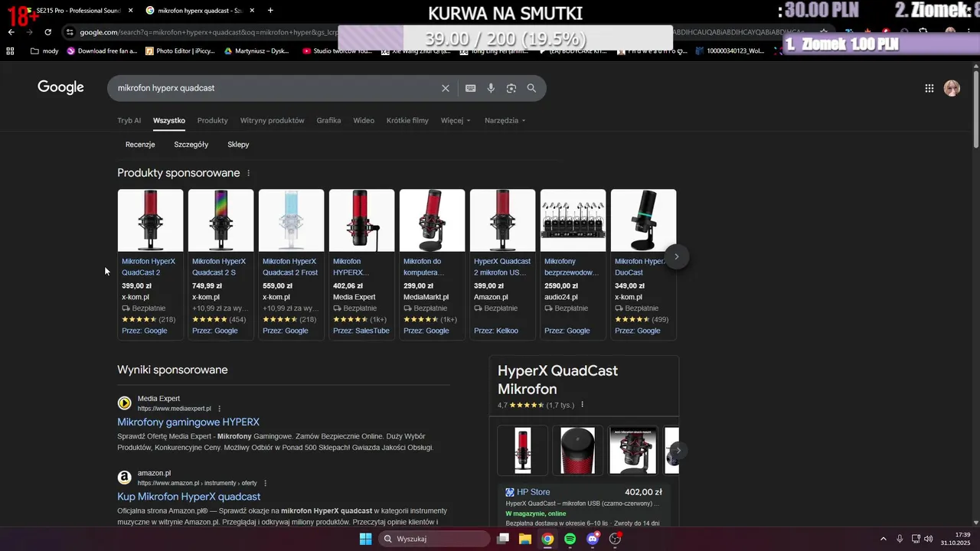Open 'Photo Editor | iPiccy' bookmark

point(179,51)
